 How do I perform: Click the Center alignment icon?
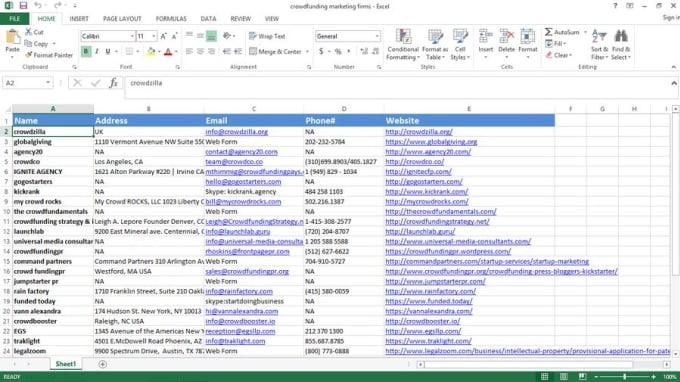tap(200, 52)
